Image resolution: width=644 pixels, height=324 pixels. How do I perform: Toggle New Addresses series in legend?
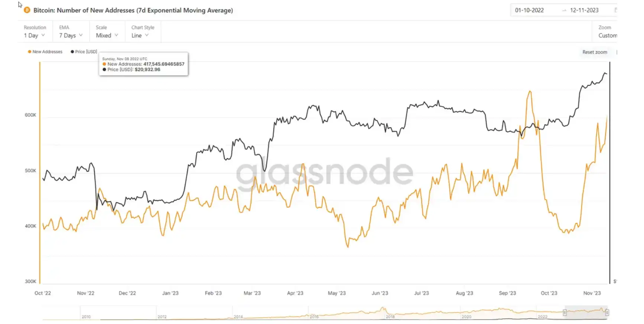click(45, 52)
